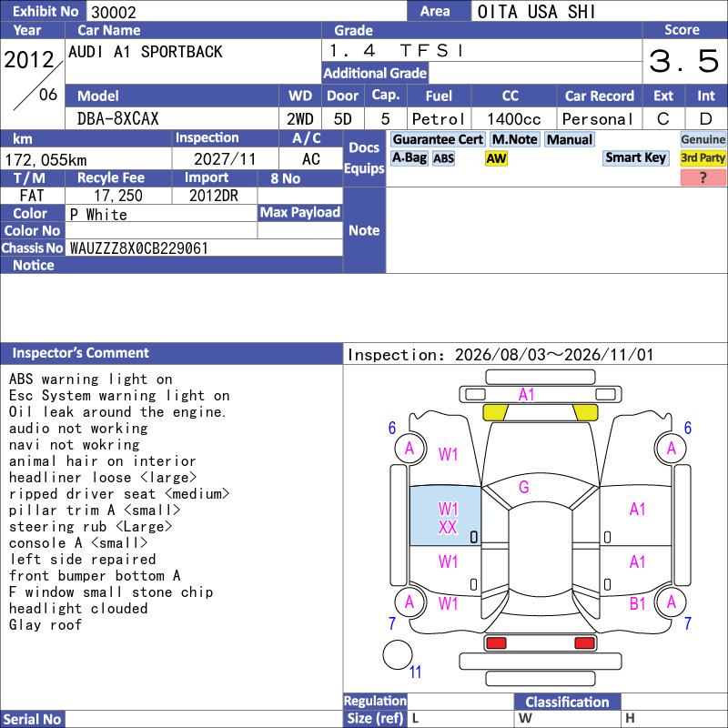Viewport: 728px width, 728px height.
Task: Select the B1 mark on the diagram
Action: pyautogui.click(x=638, y=603)
